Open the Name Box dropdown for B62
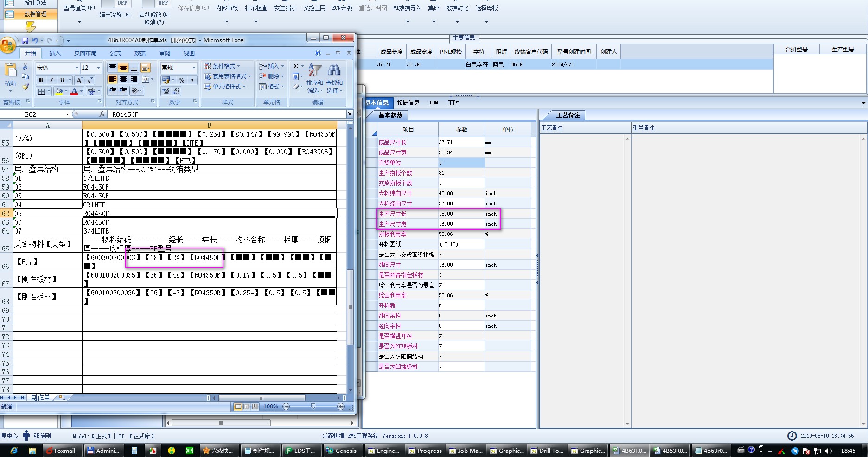 [67, 114]
